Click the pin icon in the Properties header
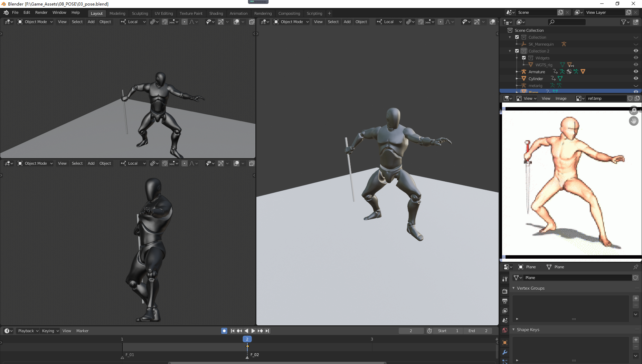 click(x=635, y=267)
